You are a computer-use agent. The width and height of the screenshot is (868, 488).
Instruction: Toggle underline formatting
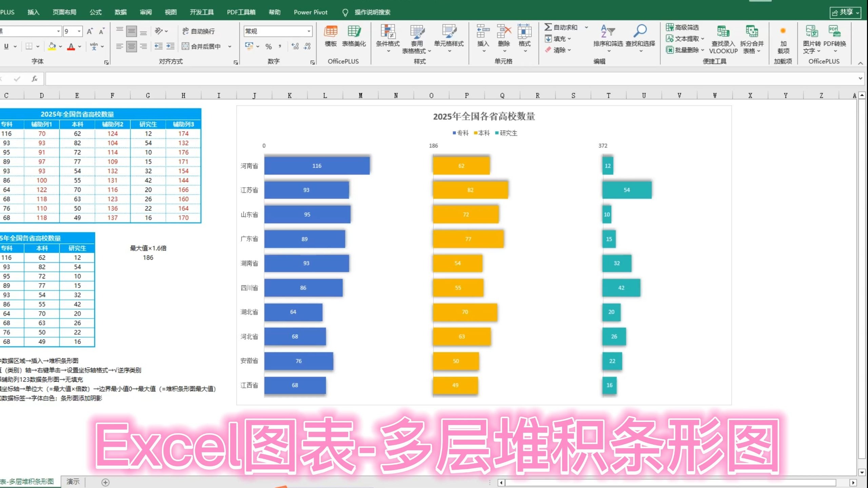pos(5,46)
